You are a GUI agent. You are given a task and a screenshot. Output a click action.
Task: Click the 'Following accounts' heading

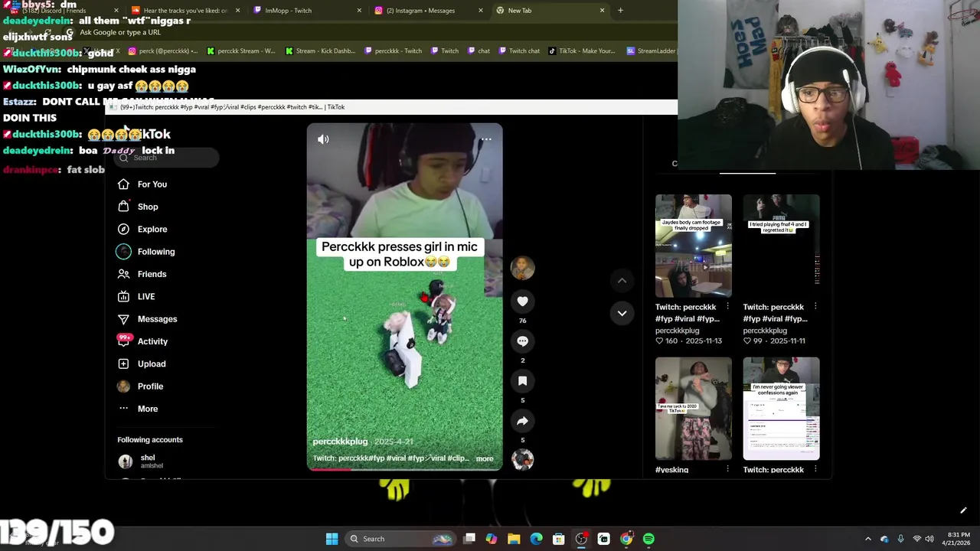[150, 440]
